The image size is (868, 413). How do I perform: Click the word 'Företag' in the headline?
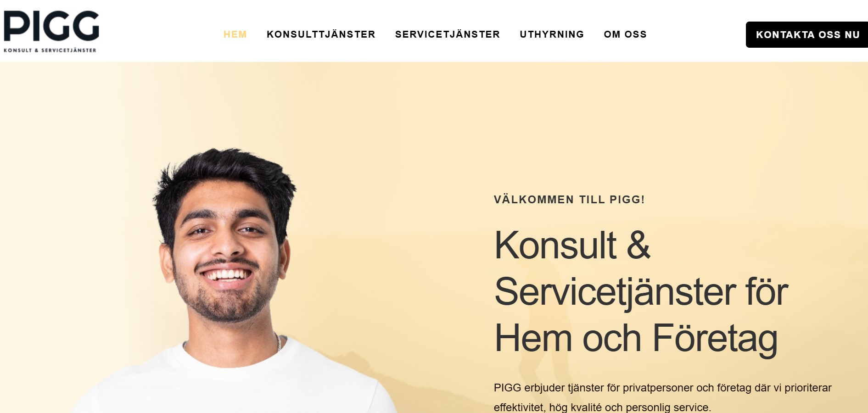[x=715, y=339]
